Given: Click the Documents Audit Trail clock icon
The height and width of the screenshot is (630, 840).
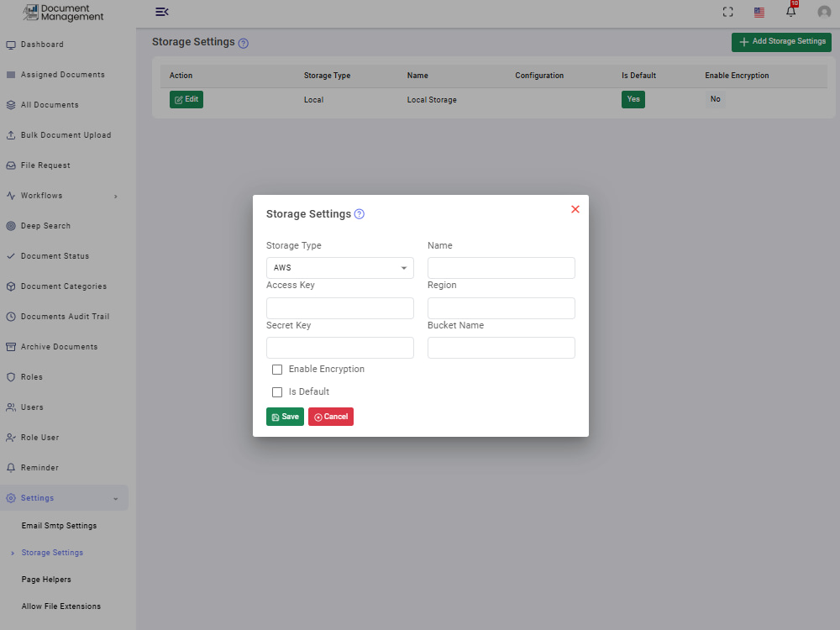Looking at the screenshot, I should (11, 317).
